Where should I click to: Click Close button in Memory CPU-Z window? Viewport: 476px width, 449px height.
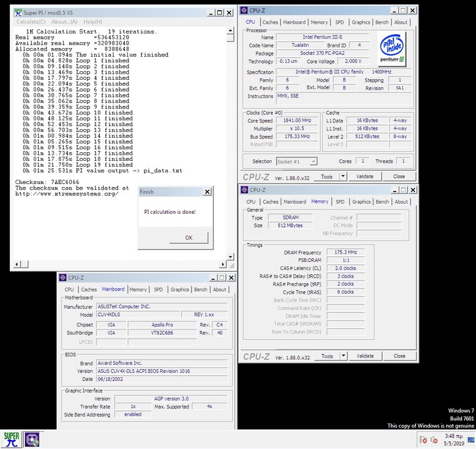click(399, 356)
